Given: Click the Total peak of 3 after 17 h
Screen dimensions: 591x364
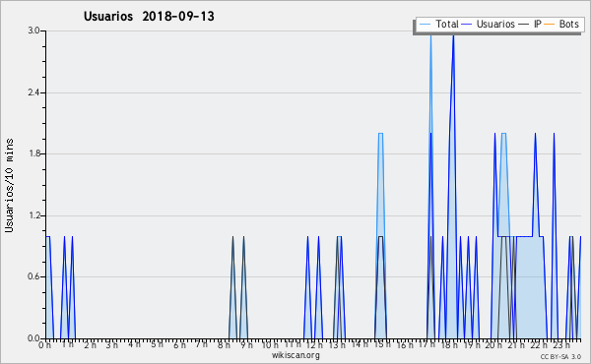Looking at the screenshot, I should point(430,34).
